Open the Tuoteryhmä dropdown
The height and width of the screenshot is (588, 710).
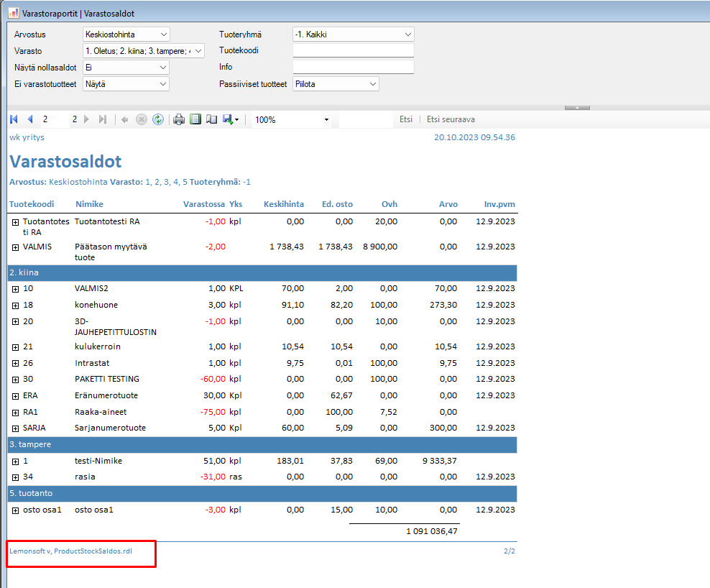(408, 35)
